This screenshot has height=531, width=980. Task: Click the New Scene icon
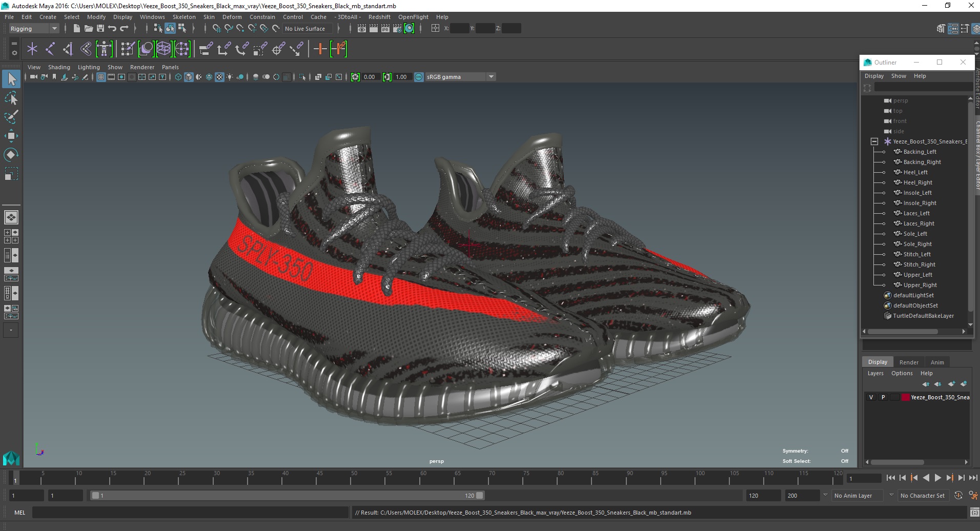click(x=76, y=29)
